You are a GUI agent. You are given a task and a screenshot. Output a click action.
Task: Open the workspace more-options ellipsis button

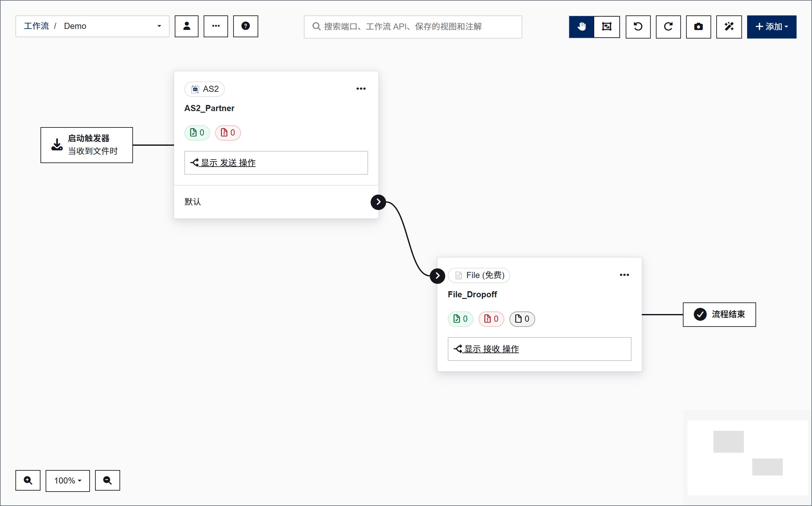(216, 26)
